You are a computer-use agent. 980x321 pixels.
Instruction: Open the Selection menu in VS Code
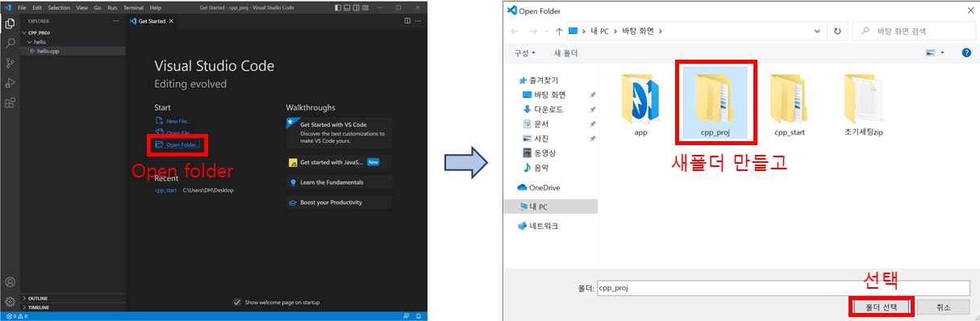[59, 7]
